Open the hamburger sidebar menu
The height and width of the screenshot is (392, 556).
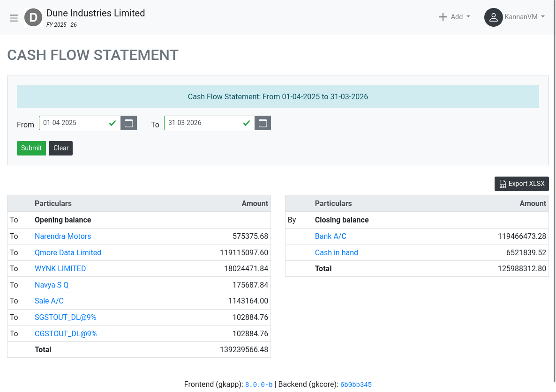pyautogui.click(x=14, y=18)
